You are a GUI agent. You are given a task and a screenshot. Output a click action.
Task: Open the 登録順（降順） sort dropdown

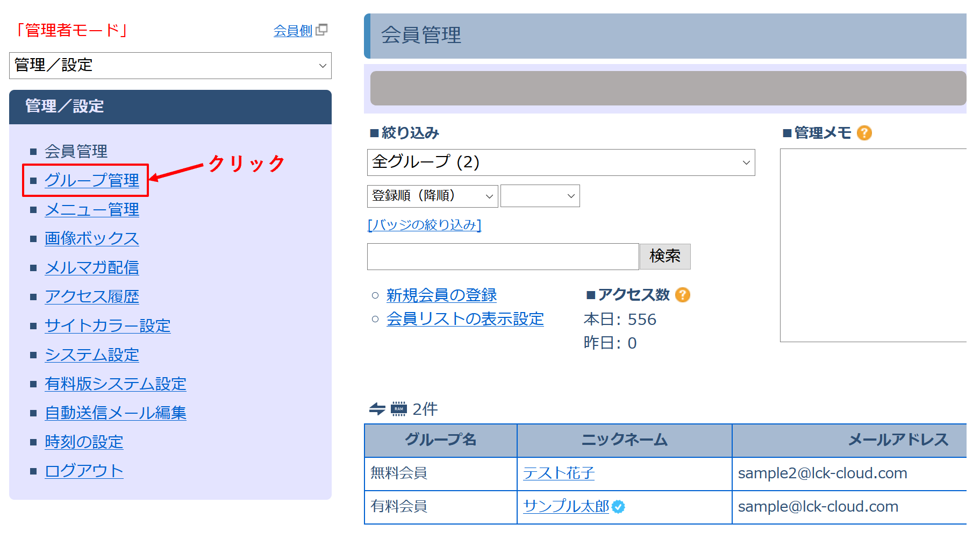433,196
